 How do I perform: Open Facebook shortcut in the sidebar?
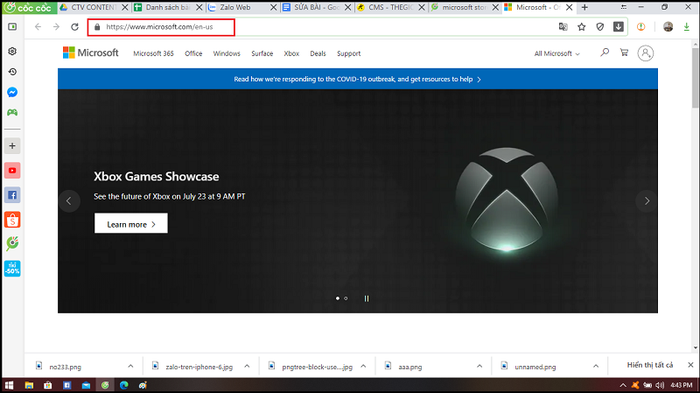coord(12,195)
